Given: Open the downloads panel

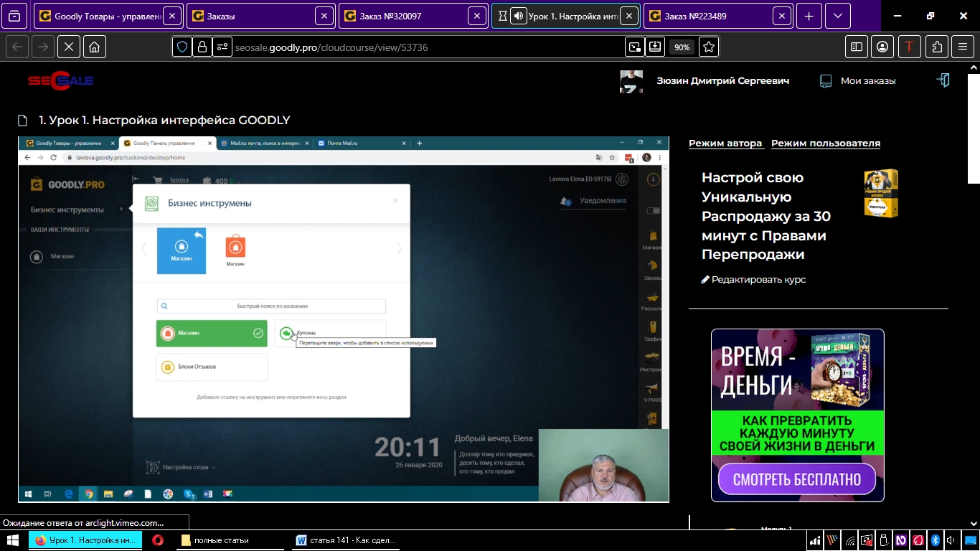Looking at the screenshot, I should tap(655, 47).
